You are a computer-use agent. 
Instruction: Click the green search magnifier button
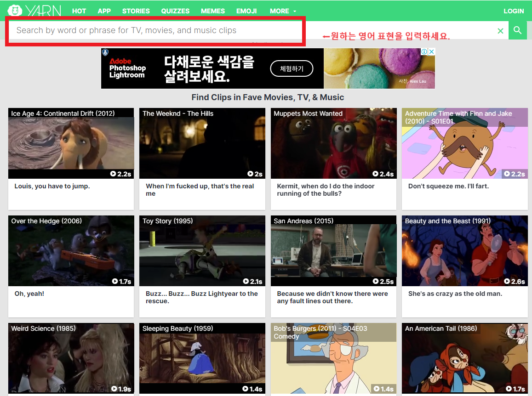(517, 30)
